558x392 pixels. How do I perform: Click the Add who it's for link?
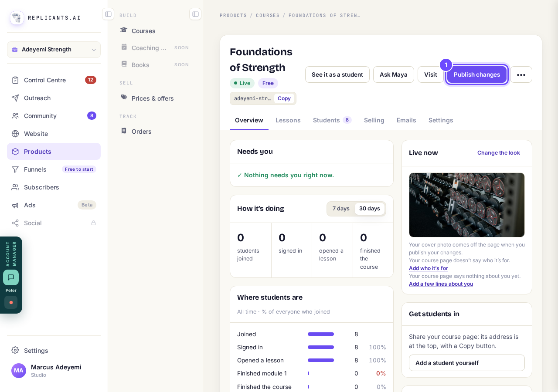(429, 268)
